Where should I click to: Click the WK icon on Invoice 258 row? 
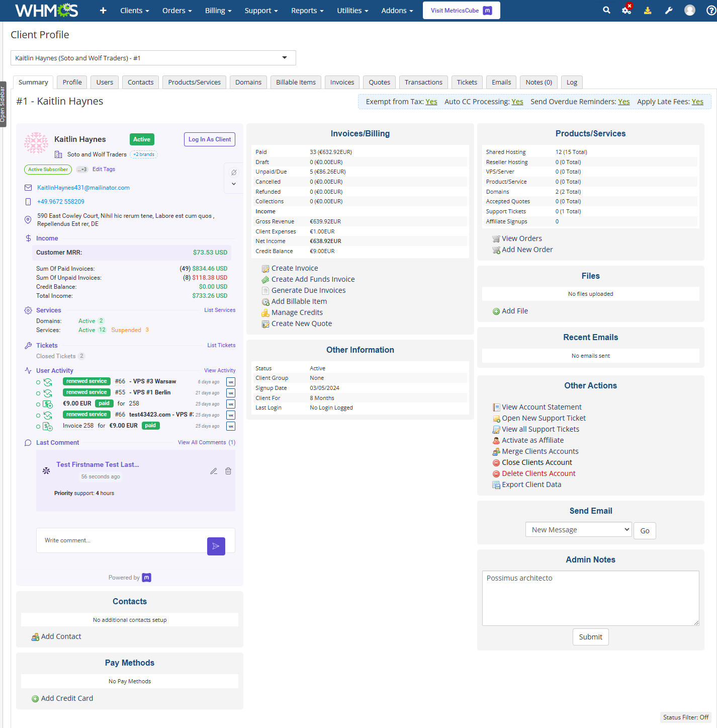231,426
